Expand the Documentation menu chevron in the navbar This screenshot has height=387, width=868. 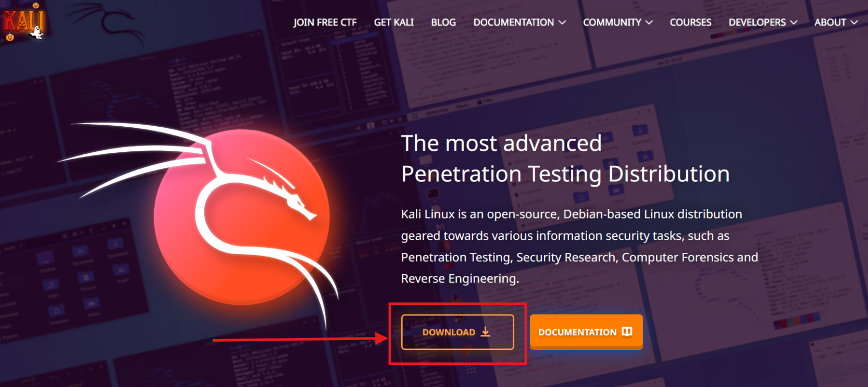562,22
